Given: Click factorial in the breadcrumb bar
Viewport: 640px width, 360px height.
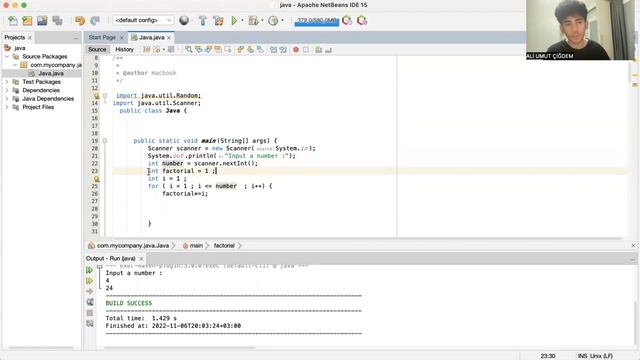Looking at the screenshot, I should (224, 246).
